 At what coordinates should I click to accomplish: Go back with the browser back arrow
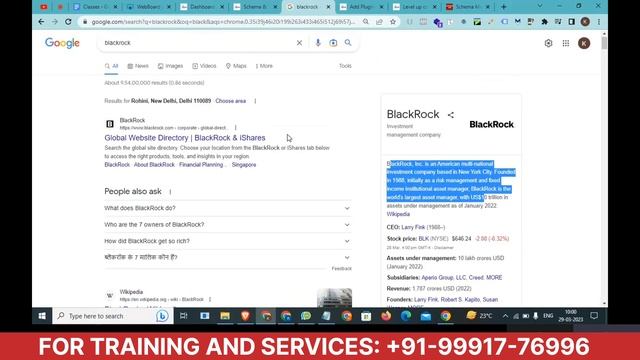click(x=41, y=22)
